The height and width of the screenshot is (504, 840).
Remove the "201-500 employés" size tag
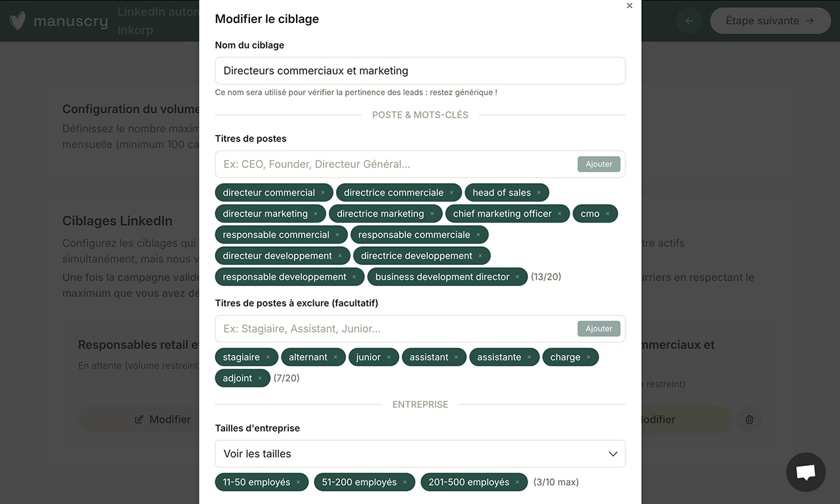[517, 482]
